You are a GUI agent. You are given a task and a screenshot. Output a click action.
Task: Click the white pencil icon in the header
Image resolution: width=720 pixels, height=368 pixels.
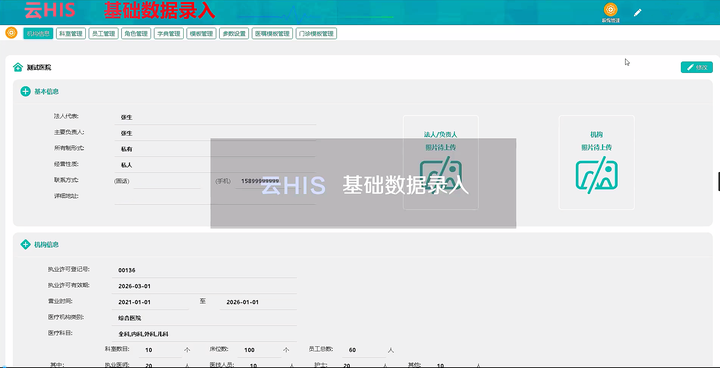pos(637,13)
